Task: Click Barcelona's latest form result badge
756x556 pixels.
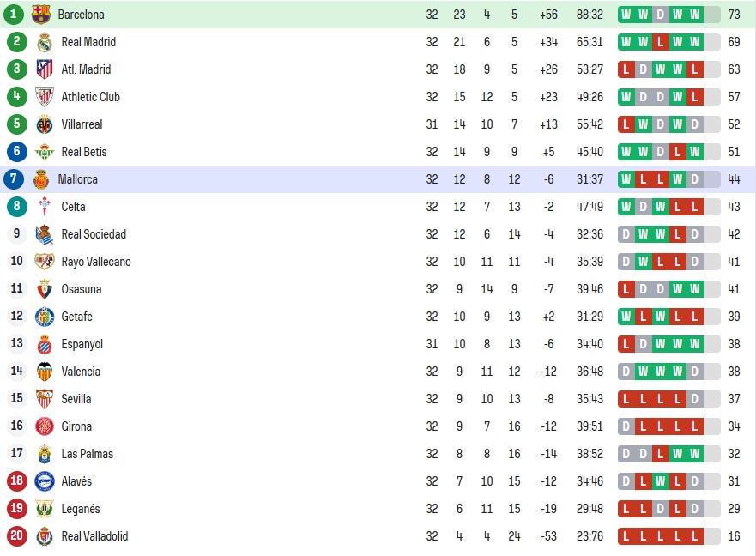Action: (694, 15)
